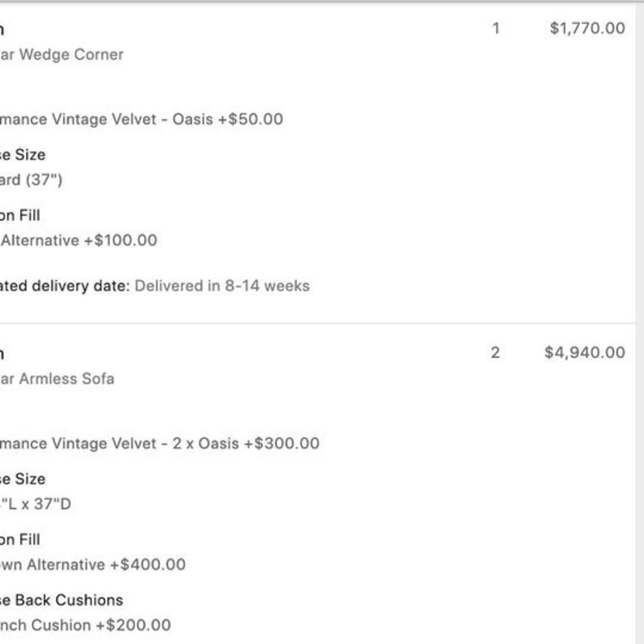Click the (37") size value
Screen dimensions: 644x644
coord(44,179)
